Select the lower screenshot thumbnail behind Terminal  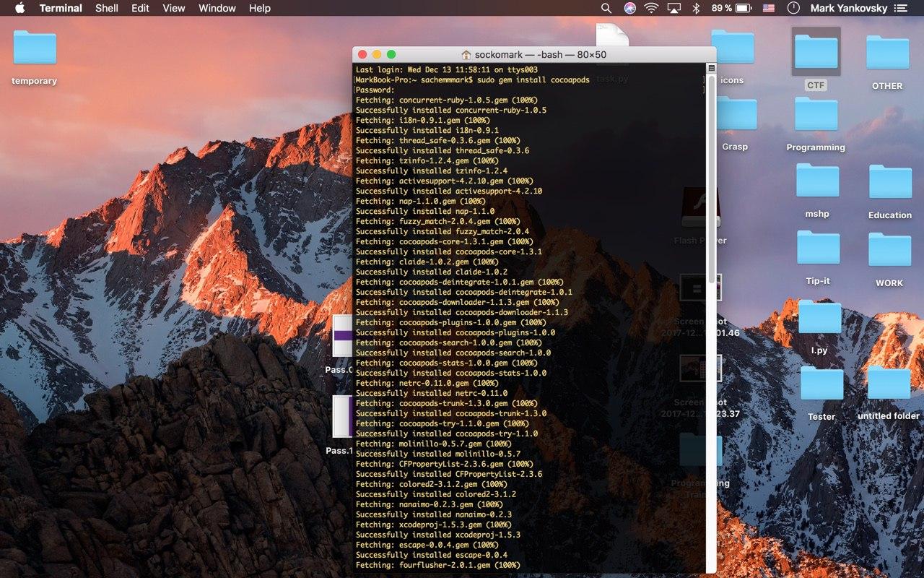coord(701,368)
